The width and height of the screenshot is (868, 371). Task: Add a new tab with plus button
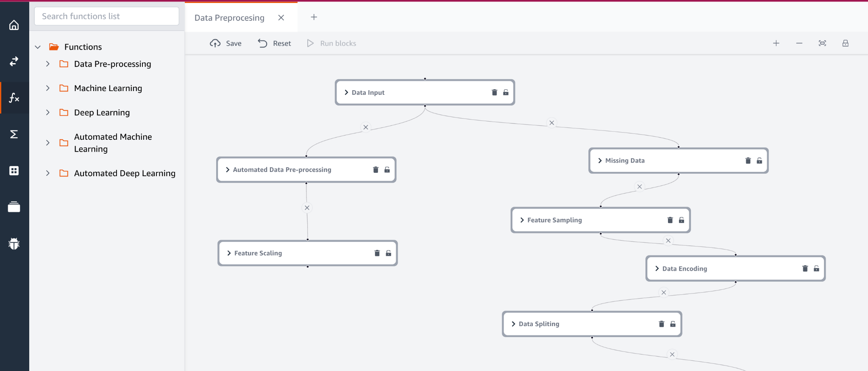[314, 17]
